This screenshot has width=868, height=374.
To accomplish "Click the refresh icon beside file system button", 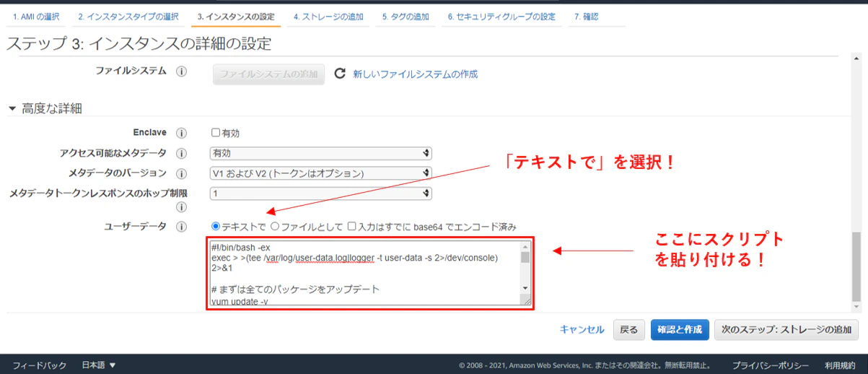I will pyautogui.click(x=340, y=74).
